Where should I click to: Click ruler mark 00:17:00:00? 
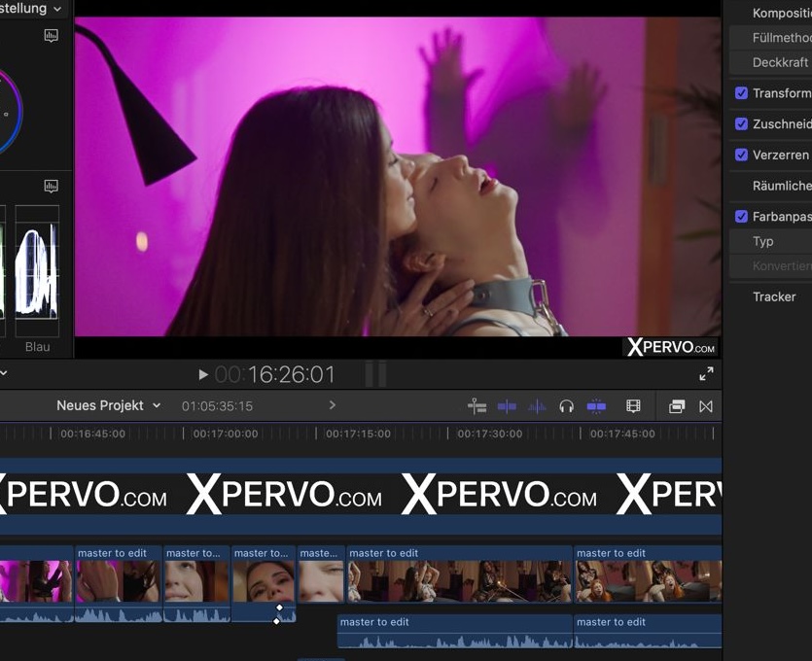[x=226, y=434]
